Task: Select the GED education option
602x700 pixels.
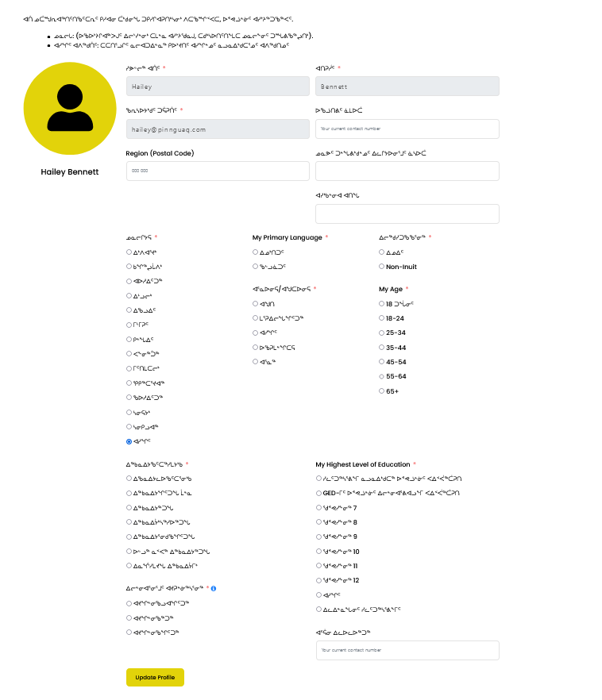Action: 318,494
